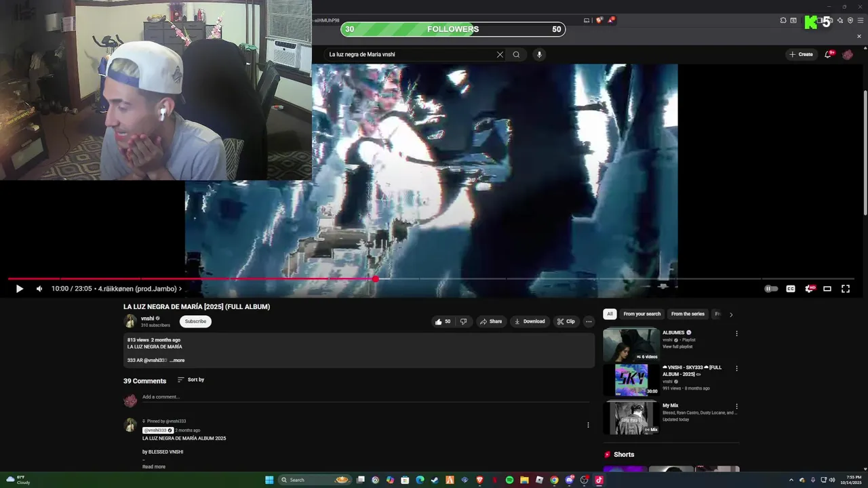868x488 pixels.
Task: Open the ALBUMES playlist three-dot menu
Action: click(736, 333)
